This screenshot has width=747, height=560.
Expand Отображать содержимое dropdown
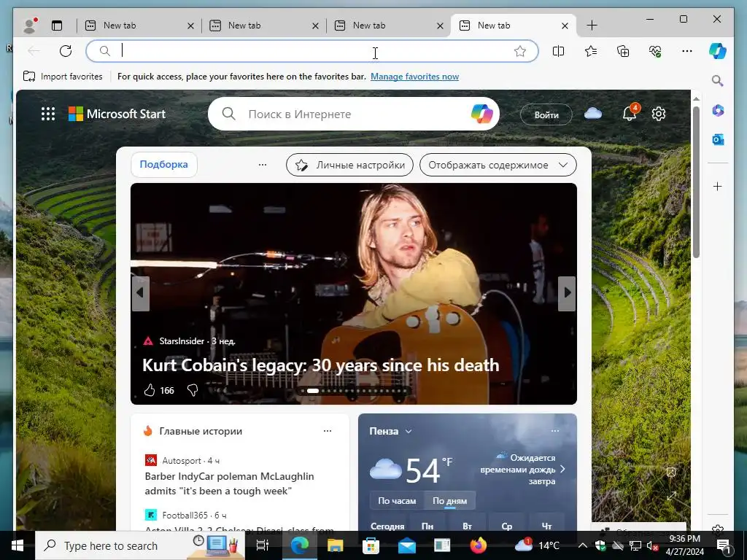coord(498,166)
